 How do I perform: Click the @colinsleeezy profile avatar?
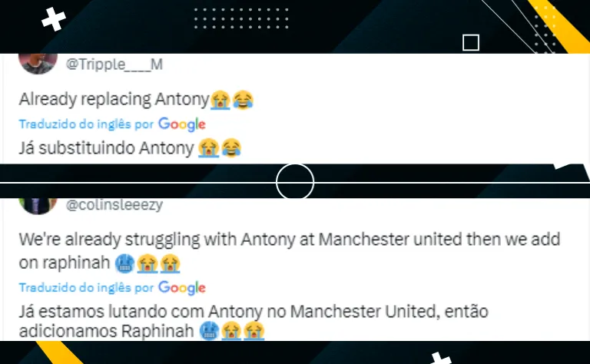tap(38, 205)
